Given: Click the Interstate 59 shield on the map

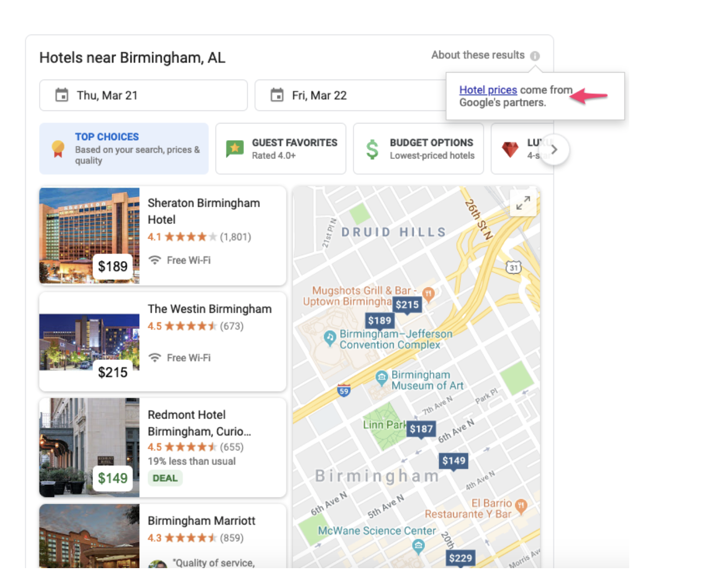Looking at the screenshot, I should [343, 391].
